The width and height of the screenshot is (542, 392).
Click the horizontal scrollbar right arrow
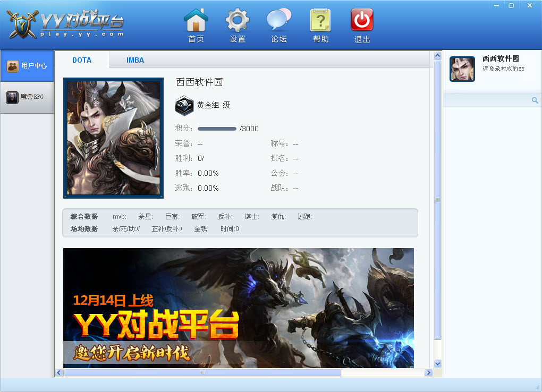tap(429, 372)
